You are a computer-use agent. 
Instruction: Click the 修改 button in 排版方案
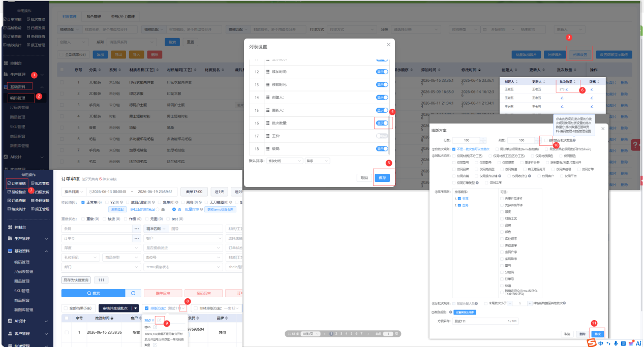tap(597, 333)
